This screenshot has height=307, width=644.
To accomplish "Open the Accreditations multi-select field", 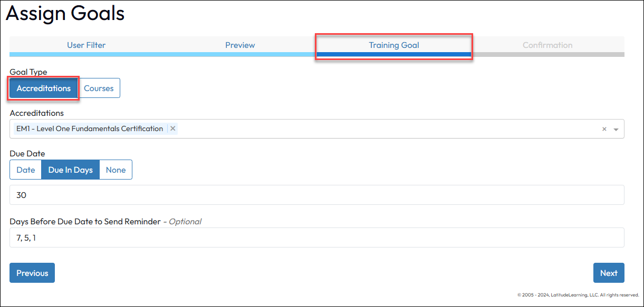I will tap(369, 129).
